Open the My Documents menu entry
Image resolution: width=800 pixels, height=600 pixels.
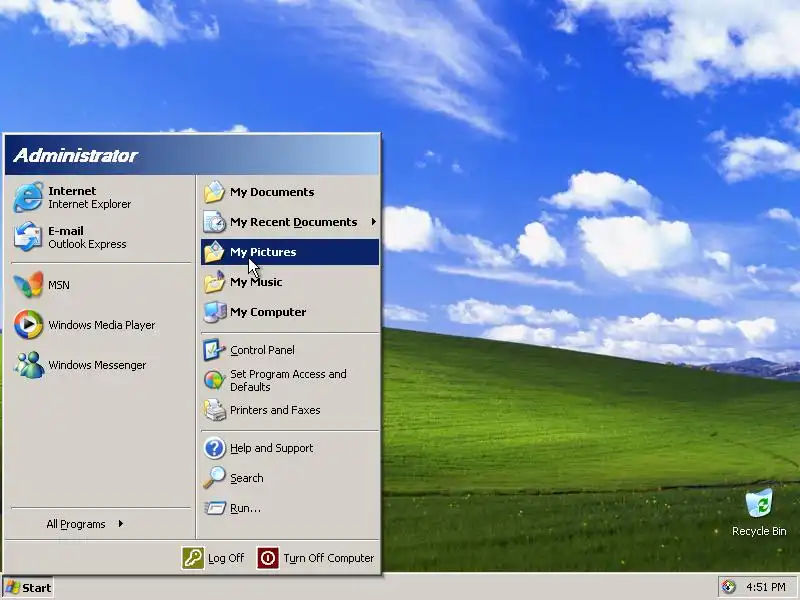coord(290,192)
